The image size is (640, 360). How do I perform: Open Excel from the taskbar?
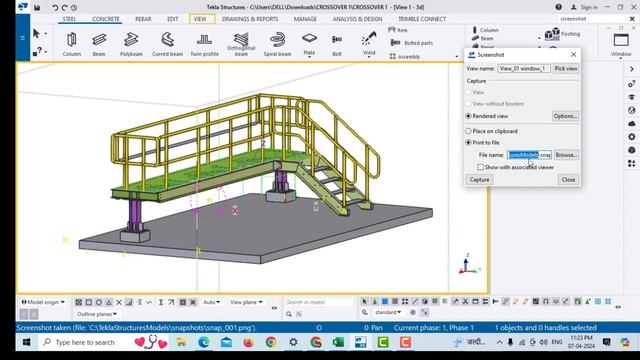pos(338,342)
